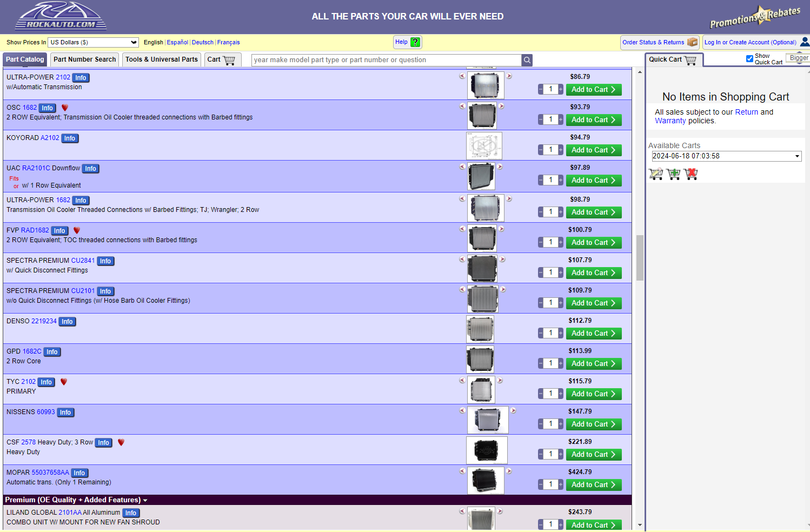Click the new cart green plus icon
The width and height of the screenshot is (810, 532).
673,174
